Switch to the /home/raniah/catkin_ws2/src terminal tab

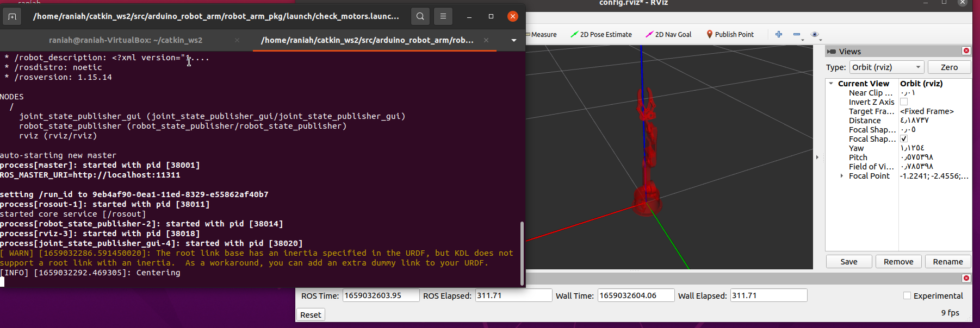(x=367, y=40)
